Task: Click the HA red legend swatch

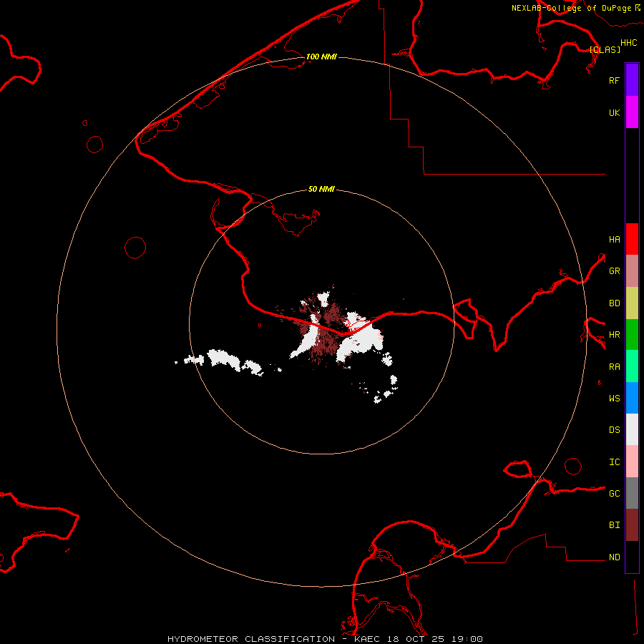Action: pyautogui.click(x=632, y=239)
